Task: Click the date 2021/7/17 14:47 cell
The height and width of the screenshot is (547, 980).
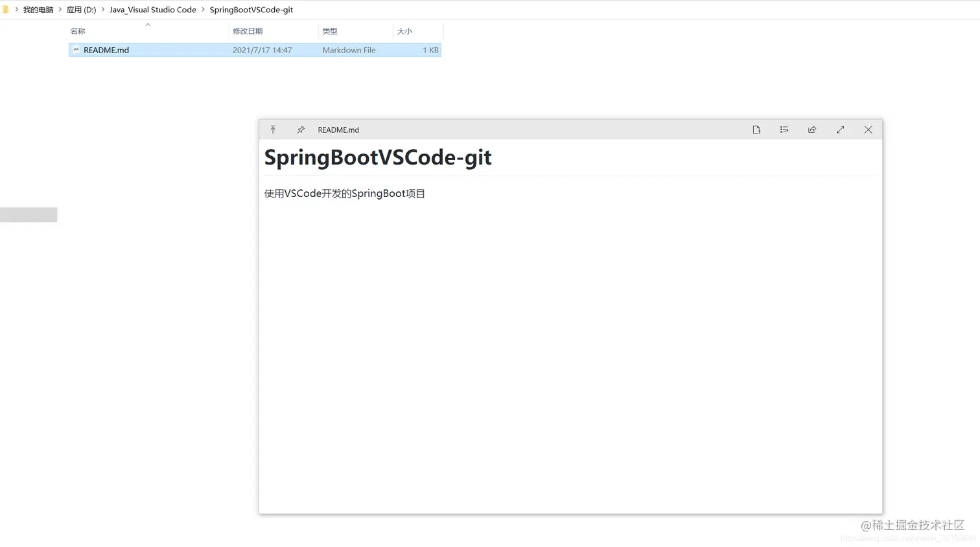Action: pyautogui.click(x=262, y=50)
